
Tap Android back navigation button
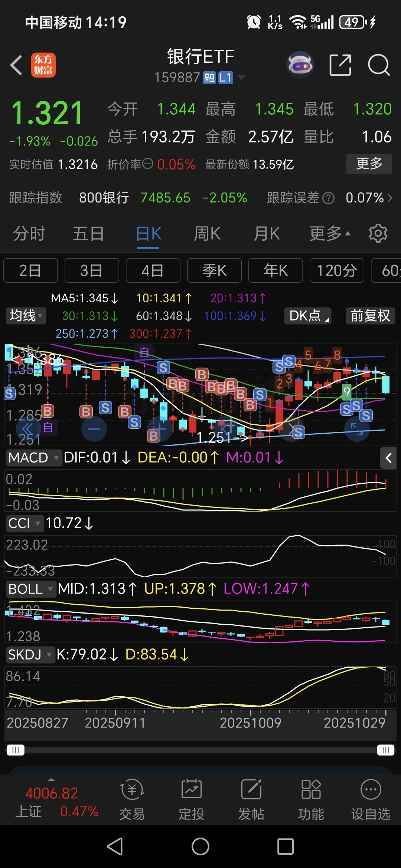click(x=115, y=846)
